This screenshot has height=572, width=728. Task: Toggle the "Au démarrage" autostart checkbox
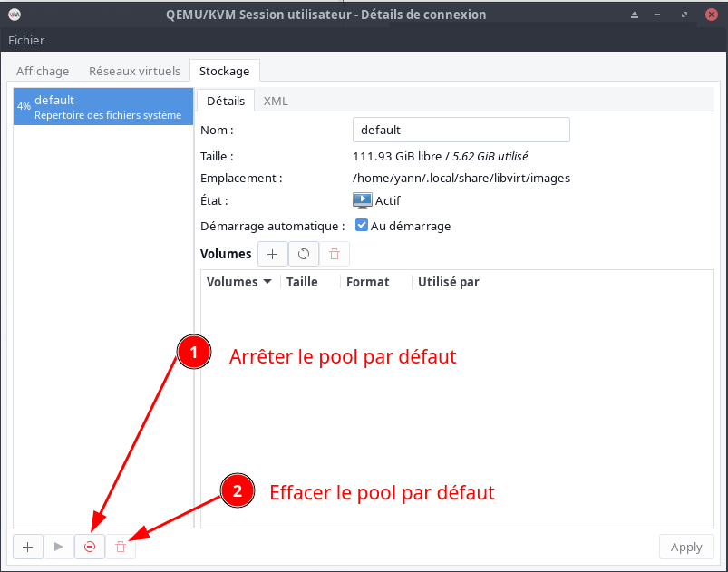(361, 226)
